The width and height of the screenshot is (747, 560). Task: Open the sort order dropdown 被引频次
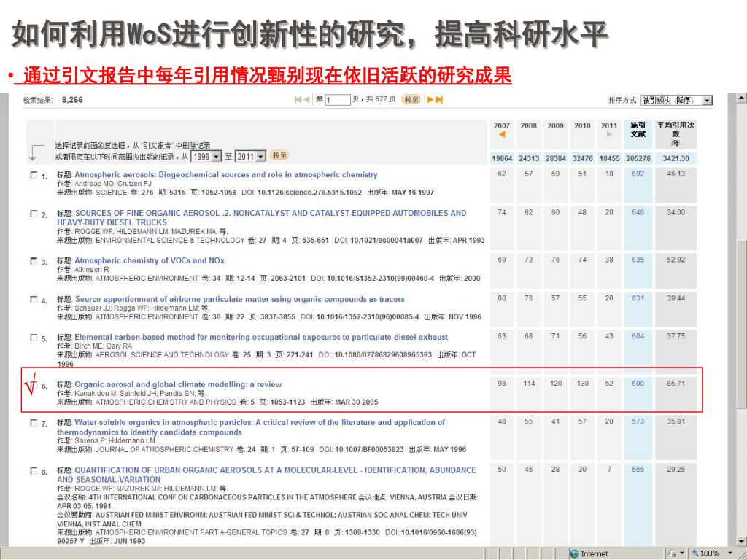(676, 100)
